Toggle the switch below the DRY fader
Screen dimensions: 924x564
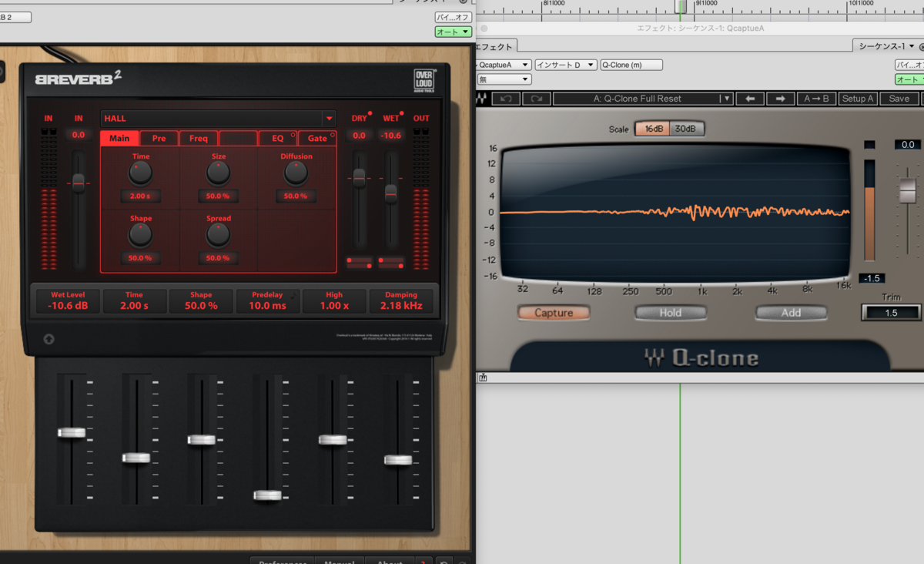click(x=360, y=263)
